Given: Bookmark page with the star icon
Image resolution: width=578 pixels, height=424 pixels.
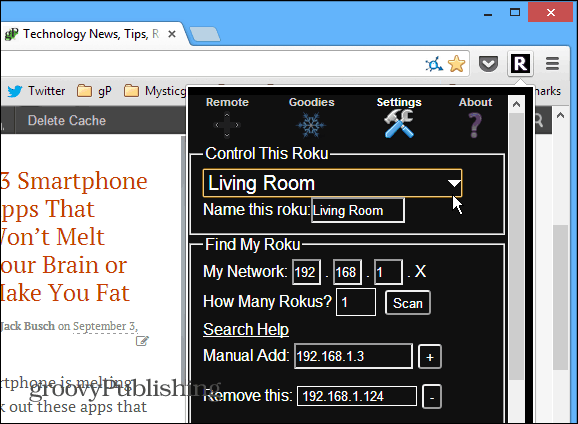Looking at the screenshot, I should click(456, 64).
